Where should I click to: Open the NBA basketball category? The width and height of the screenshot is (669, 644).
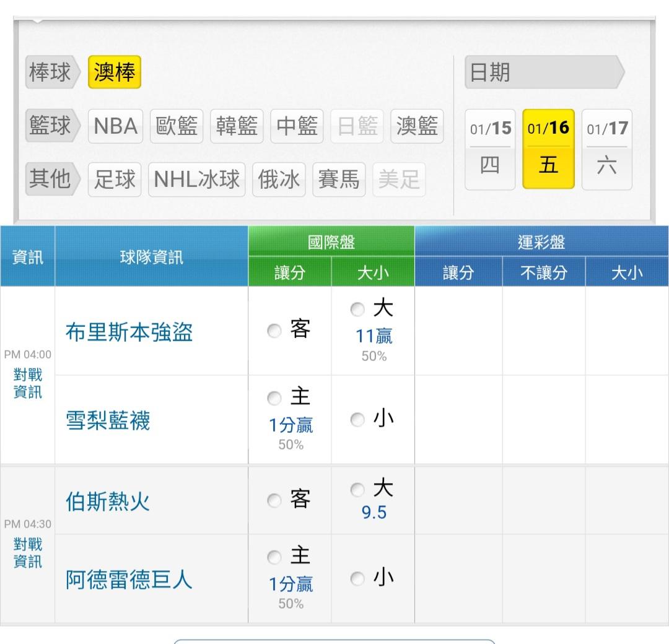coord(115,126)
